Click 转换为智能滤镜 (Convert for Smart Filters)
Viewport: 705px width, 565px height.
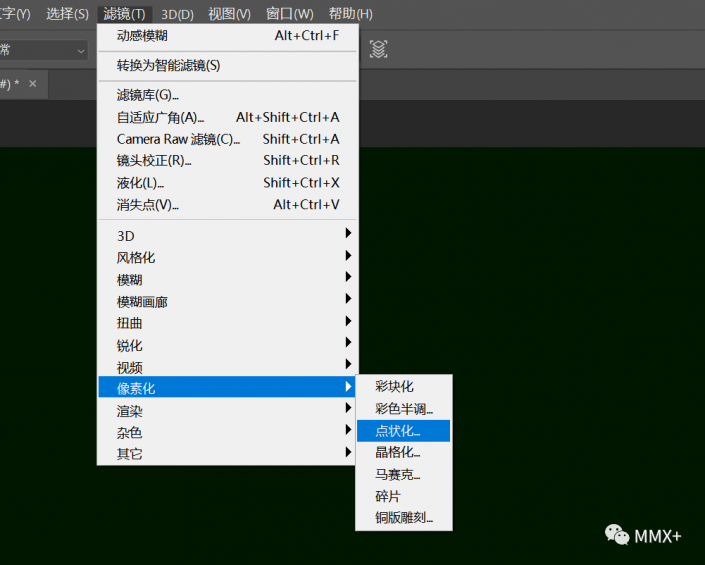(168, 65)
